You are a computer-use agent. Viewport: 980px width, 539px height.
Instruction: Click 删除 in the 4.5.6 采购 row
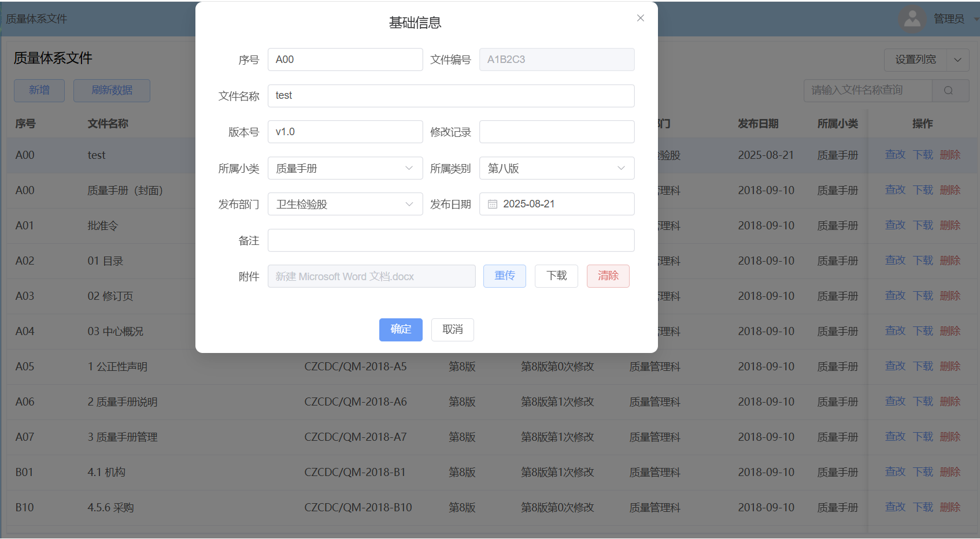click(950, 507)
